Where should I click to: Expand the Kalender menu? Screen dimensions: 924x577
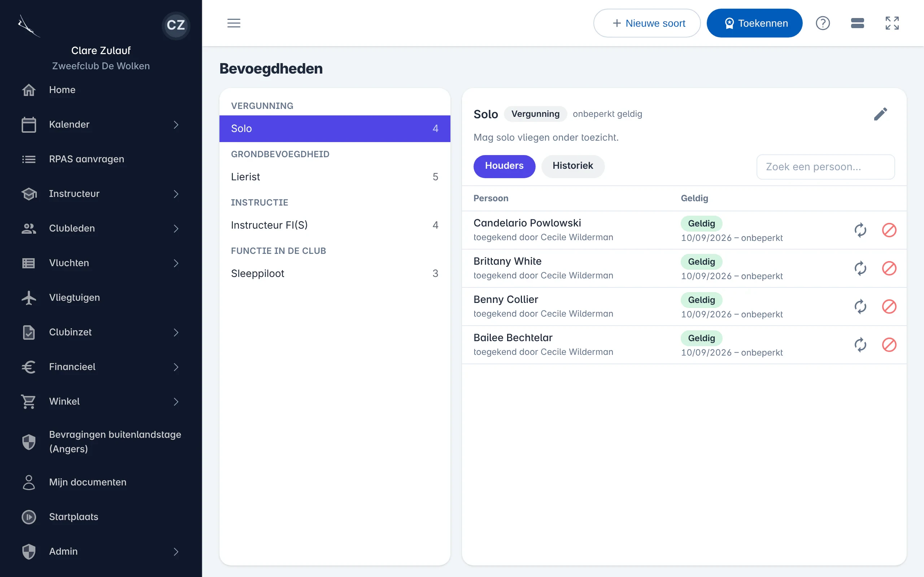click(101, 124)
